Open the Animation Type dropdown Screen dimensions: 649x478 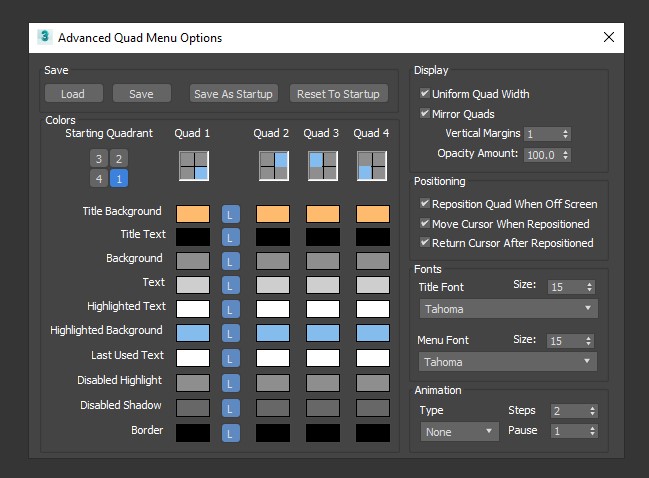coord(460,432)
